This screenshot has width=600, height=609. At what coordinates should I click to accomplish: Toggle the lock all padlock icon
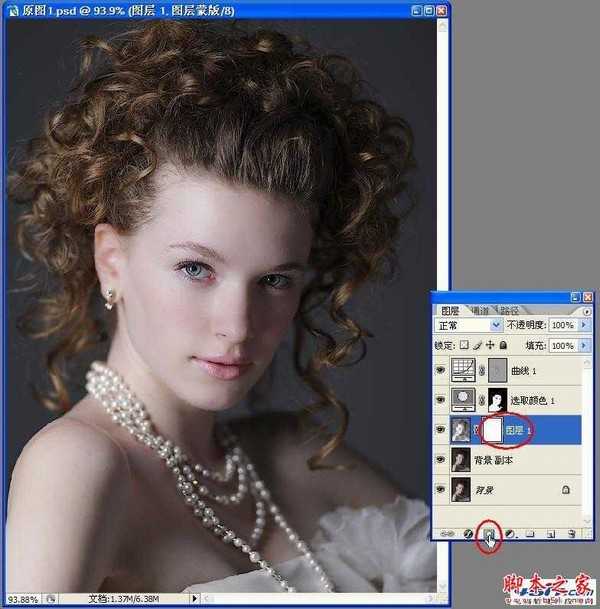pyautogui.click(x=503, y=345)
